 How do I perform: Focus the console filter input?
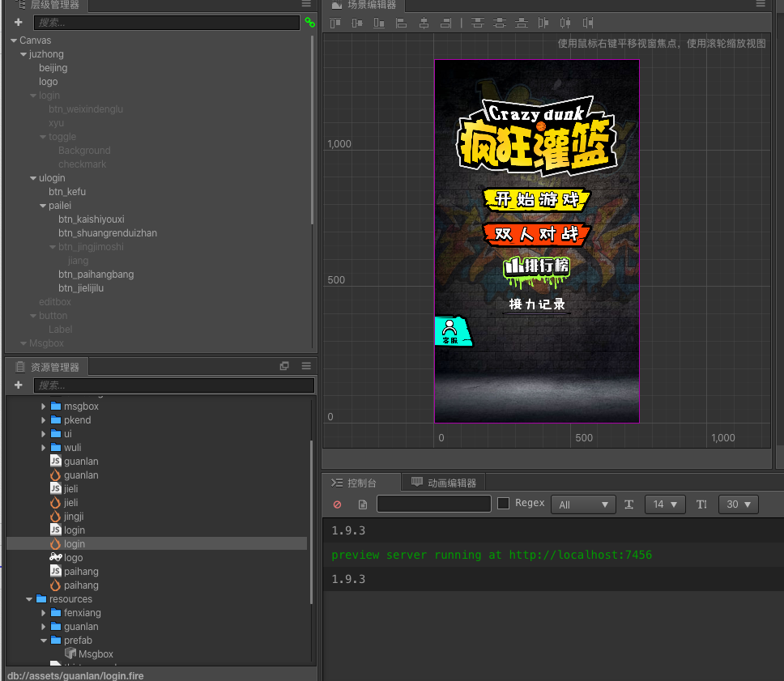(x=434, y=504)
